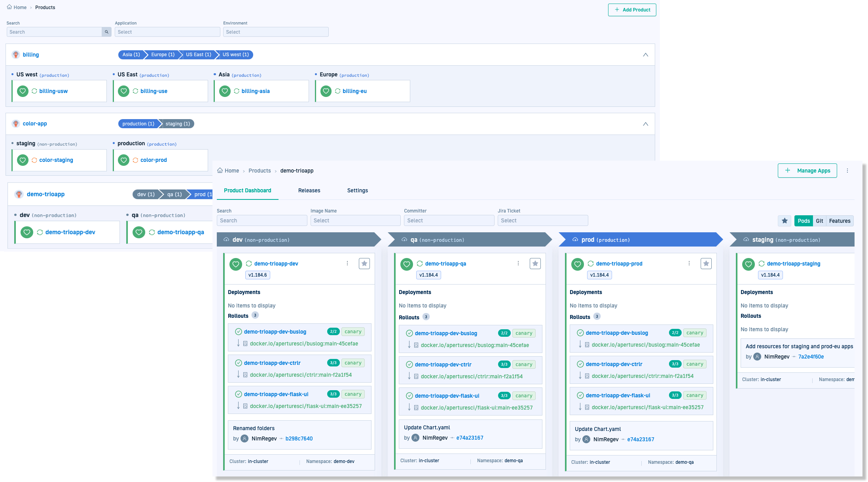Toggle favorite star on demo-trioapp-qa card

535,264
